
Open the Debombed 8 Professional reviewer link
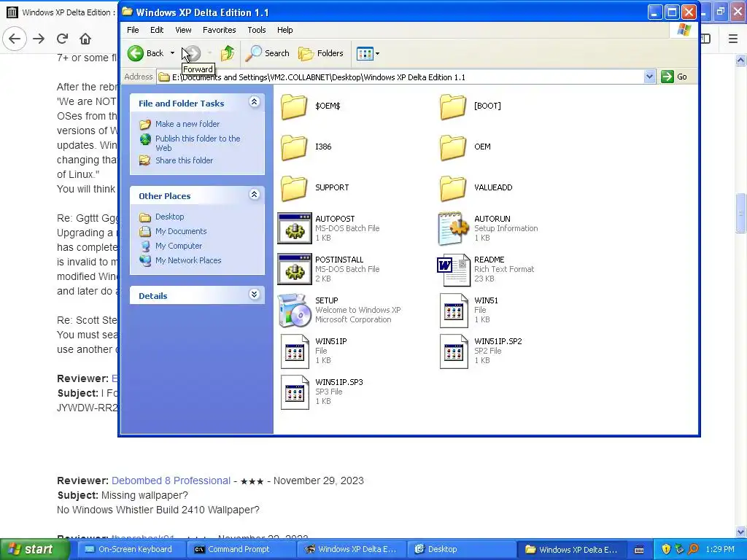coord(171,481)
